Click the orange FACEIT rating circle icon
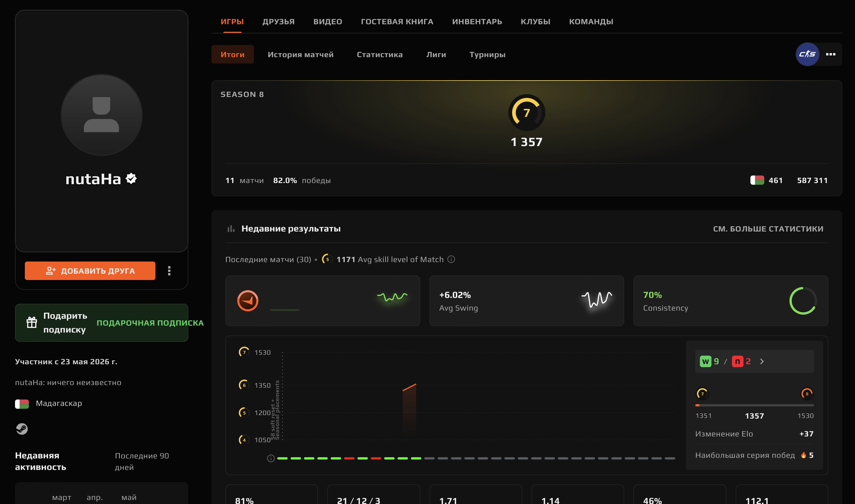855x504 pixels. 248,300
